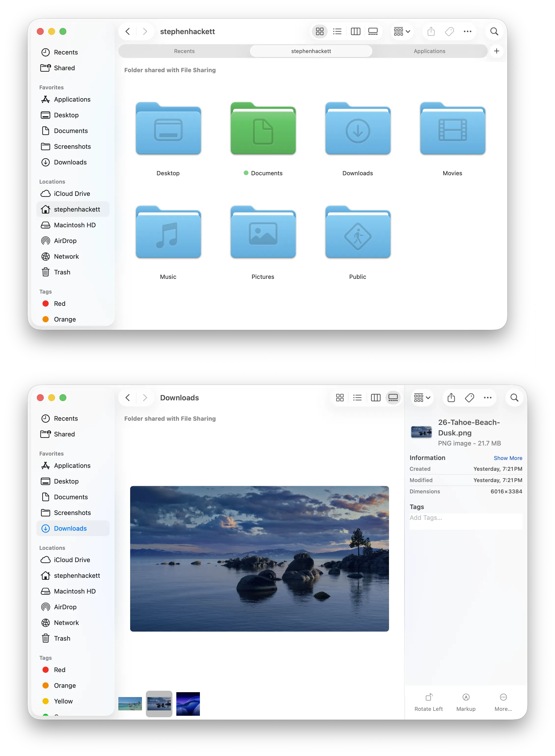The image size is (555, 756).
Task: Open the ellipsis action menu in top window
Action: [467, 32]
